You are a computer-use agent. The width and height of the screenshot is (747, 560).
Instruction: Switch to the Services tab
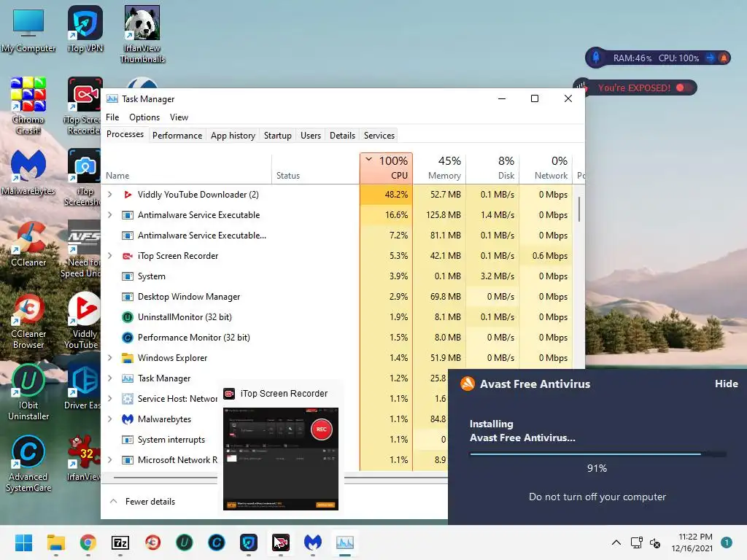379,135
